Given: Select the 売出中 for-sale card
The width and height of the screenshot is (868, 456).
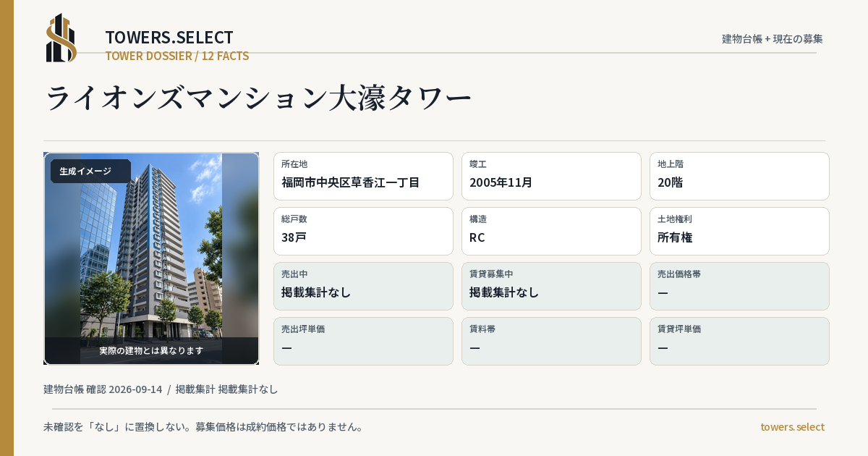Looking at the screenshot, I should pos(363,286).
